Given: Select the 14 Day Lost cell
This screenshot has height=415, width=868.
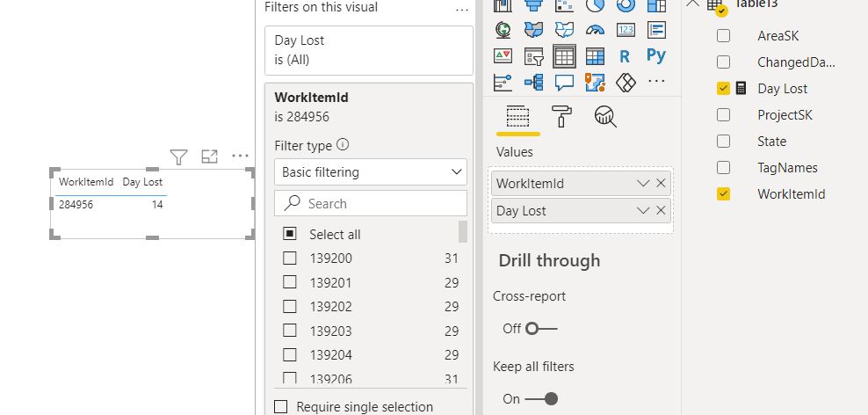Looking at the screenshot, I should tap(157, 205).
